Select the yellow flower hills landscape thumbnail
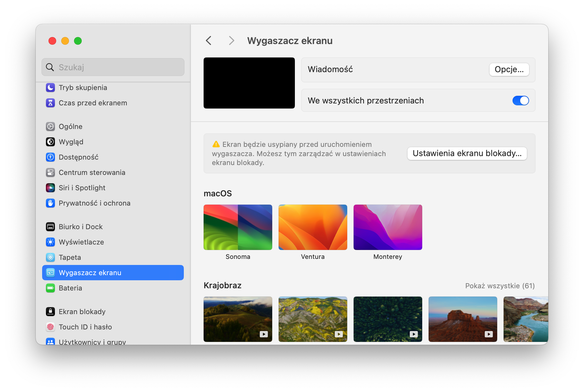Image resolution: width=584 pixels, height=392 pixels. 313,319
